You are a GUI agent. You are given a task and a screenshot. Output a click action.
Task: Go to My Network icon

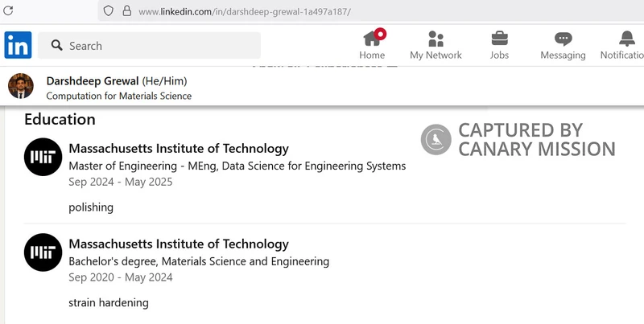tap(436, 38)
